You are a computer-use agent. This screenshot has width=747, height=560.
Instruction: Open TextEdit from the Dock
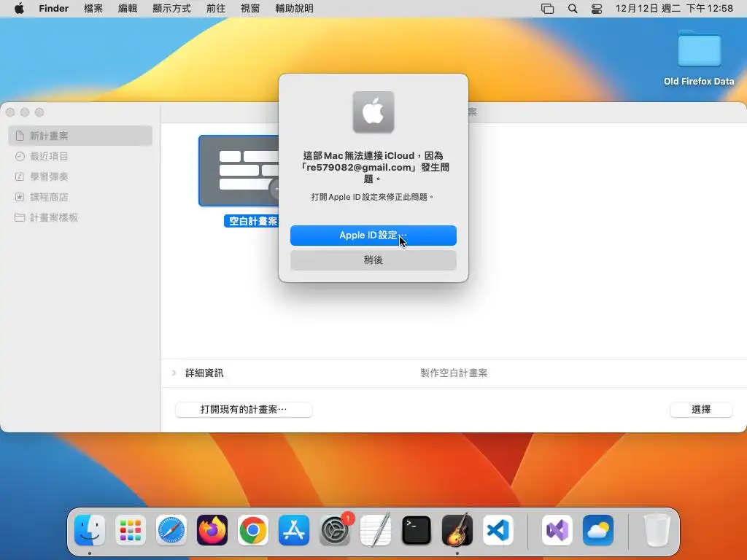(x=376, y=530)
